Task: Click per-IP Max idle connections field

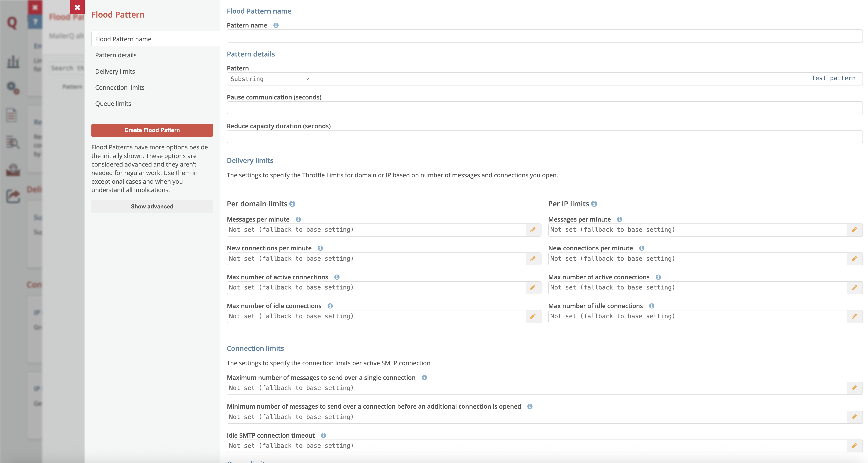Action: 698,316
